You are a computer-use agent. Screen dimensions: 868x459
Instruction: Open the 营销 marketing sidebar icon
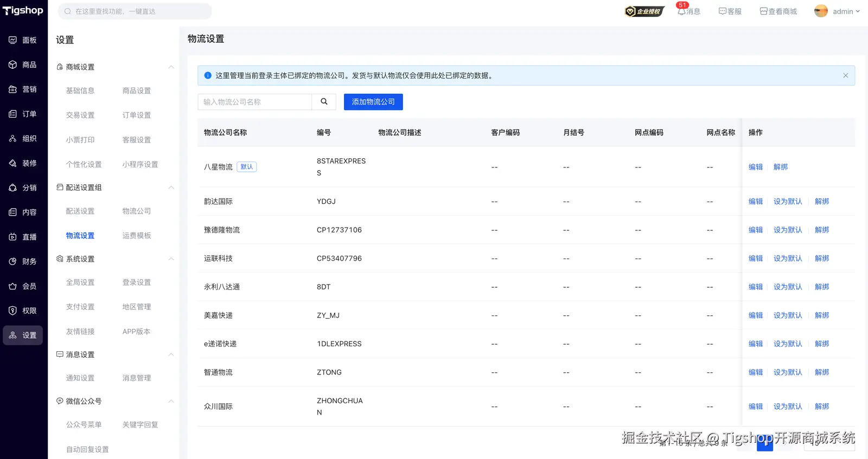point(12,89)
